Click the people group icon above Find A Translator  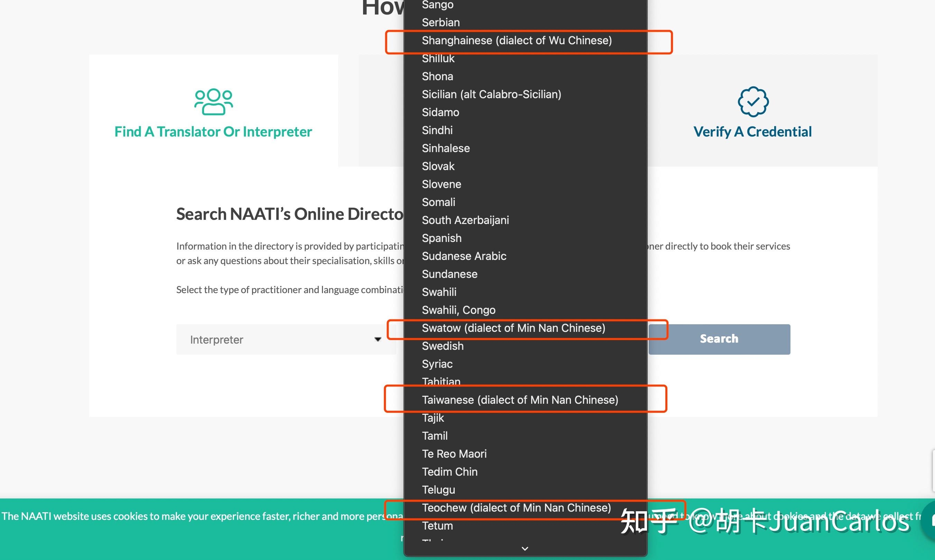pos(213,102)
